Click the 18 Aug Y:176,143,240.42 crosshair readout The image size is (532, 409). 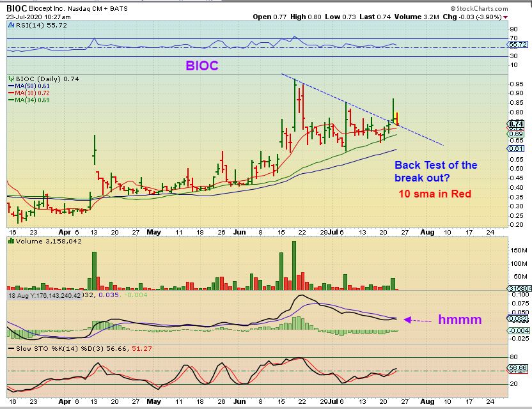click(x=45, y=295)
